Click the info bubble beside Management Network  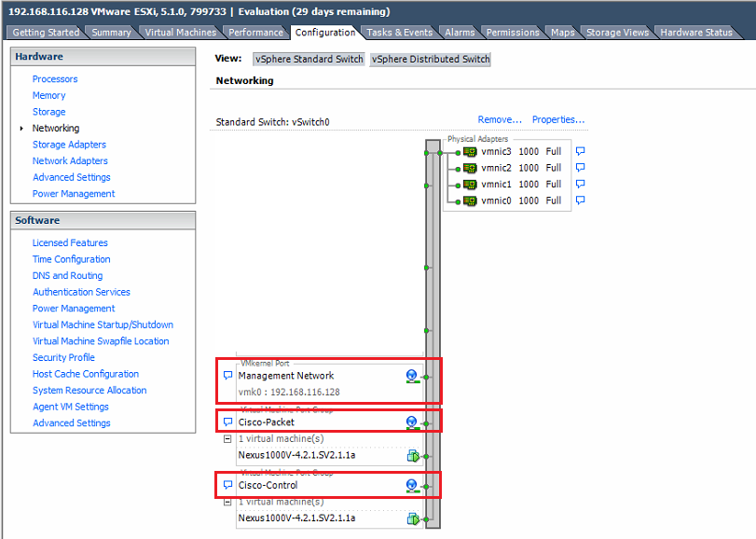(227, 376)
